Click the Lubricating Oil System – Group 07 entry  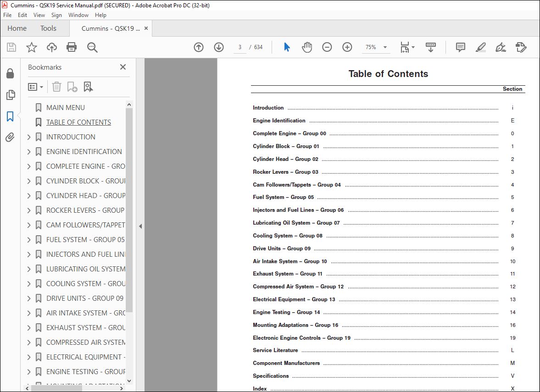tap(296, 223)
